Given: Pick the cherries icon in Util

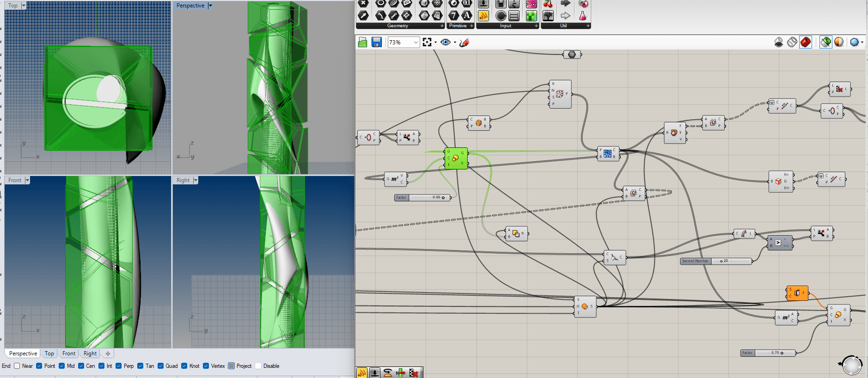Looking at the screenshot, I should (548, 4).
